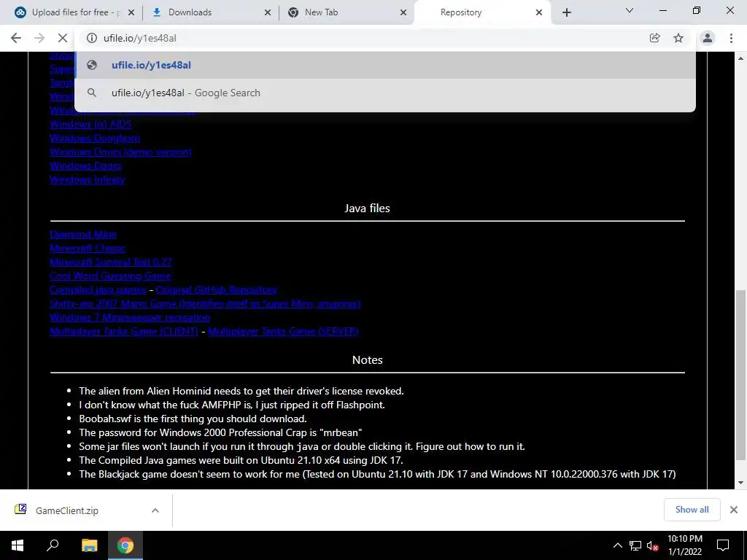Click the scrollbar up arrow

tap(740, 58)
